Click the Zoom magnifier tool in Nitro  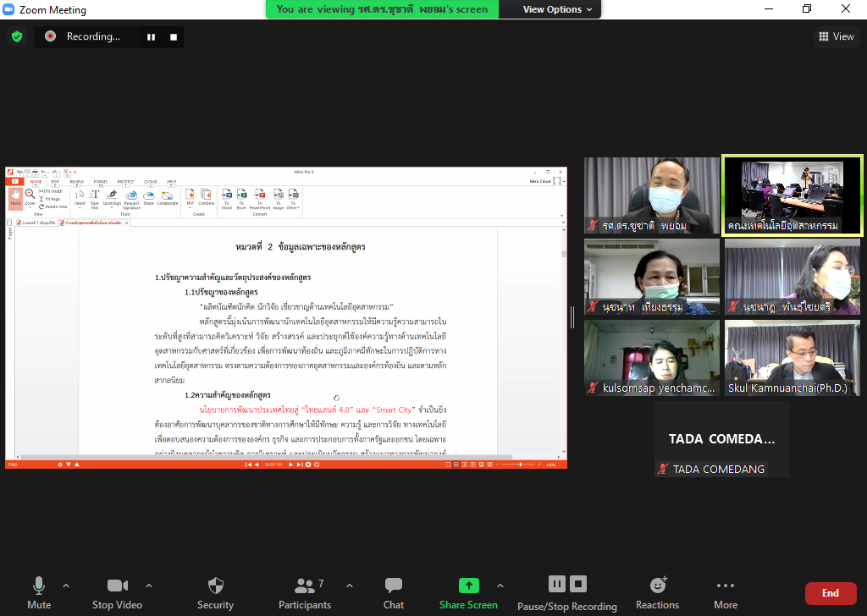click(x=30, y=197)
